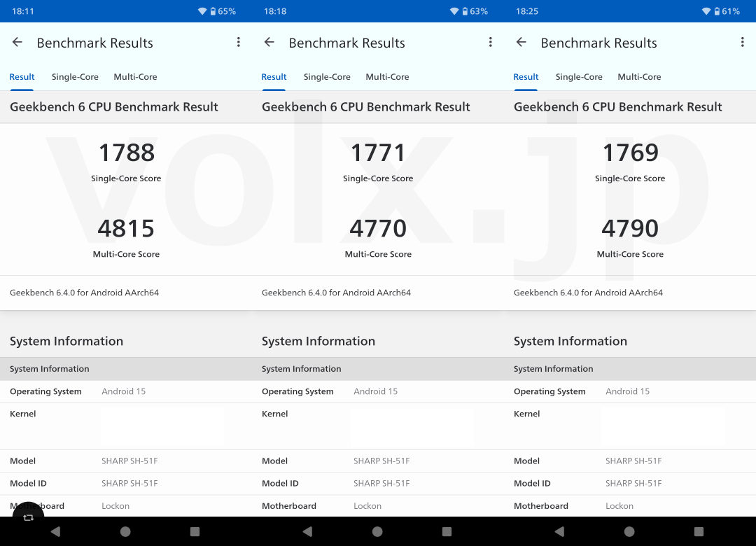Tap the single-core score 1769
756x546 pixels.
pos(630,153)
